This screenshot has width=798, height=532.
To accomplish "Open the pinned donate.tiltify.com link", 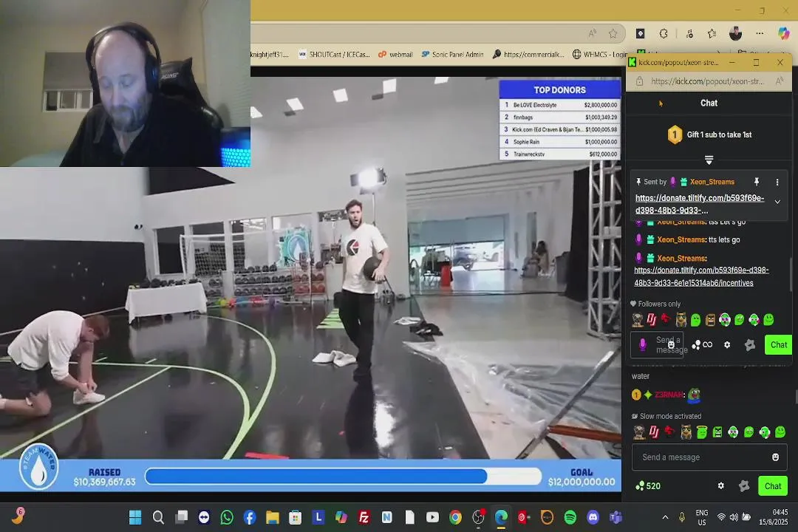I will click(x=699, y=204).
